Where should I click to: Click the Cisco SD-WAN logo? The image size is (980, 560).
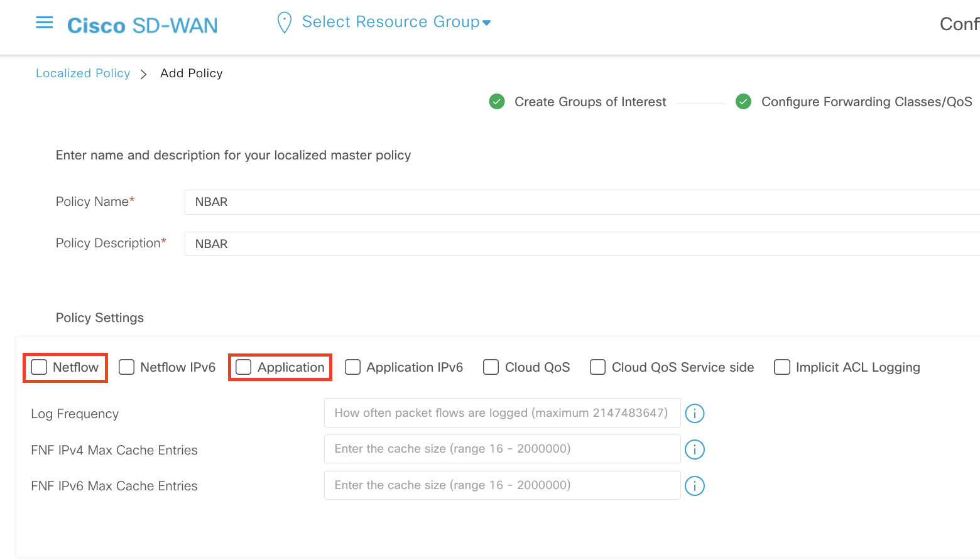(x=142, y=25)
